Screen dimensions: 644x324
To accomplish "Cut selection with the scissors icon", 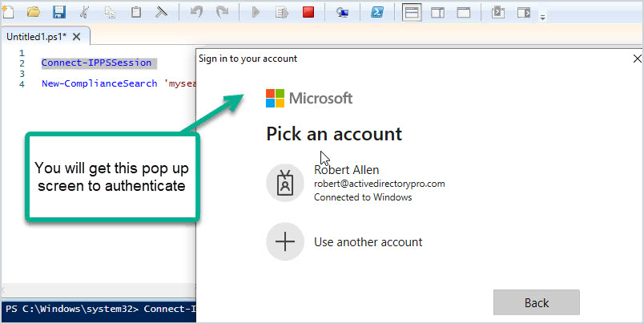I will [x=84, y=12].
